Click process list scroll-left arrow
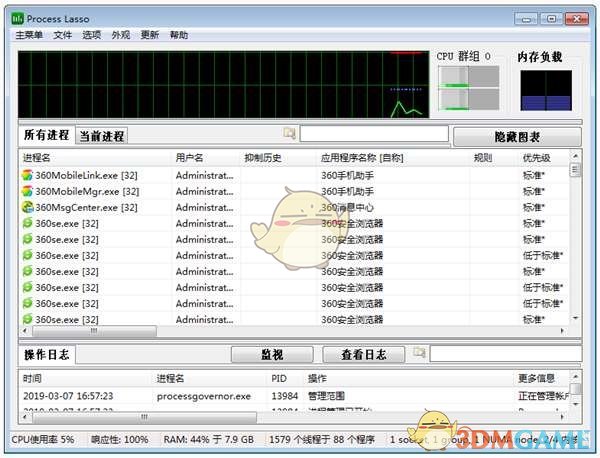Image resolution: width=600 pixels, height=458 pixels. pos(25,331)
